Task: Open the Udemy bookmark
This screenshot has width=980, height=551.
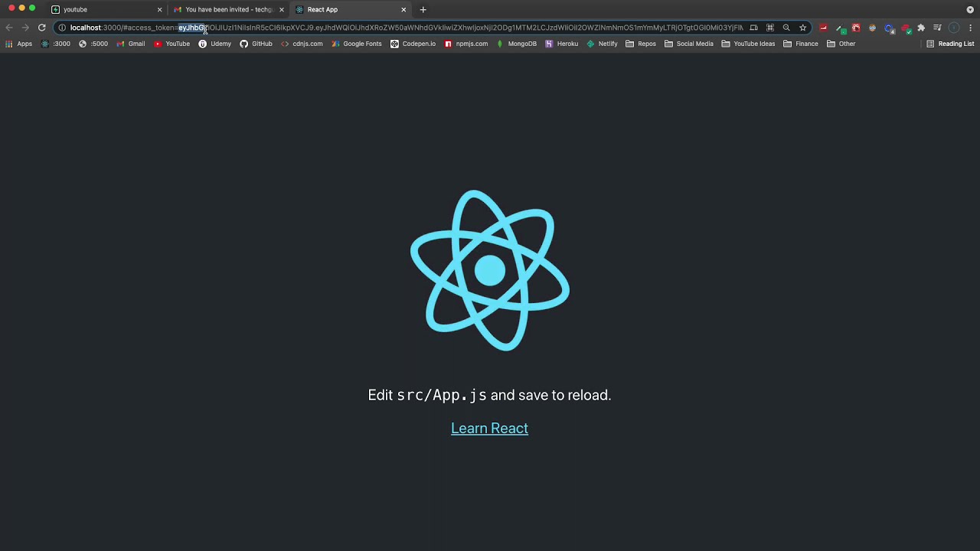Action: (214, 44)
